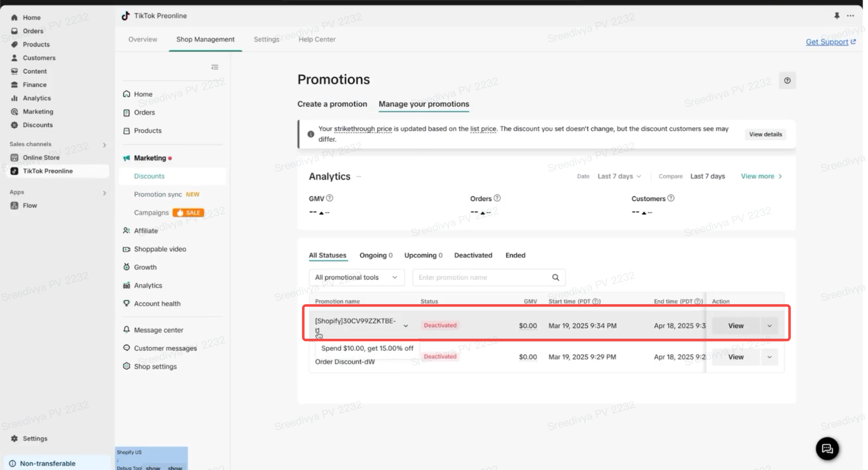868x470 pixels.
Task: Click the help question icon beside Promotions
Action: (x=787, y=81)
